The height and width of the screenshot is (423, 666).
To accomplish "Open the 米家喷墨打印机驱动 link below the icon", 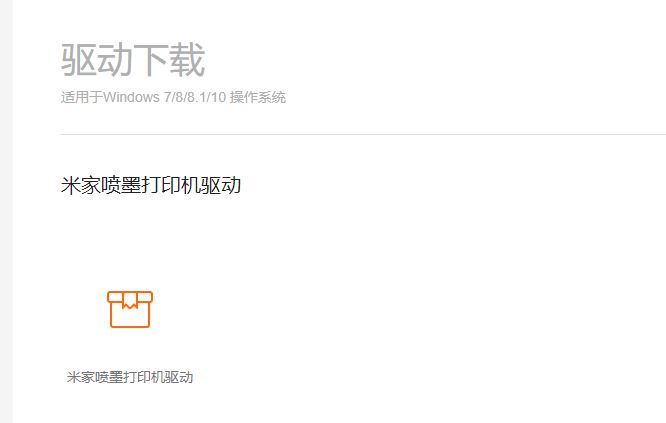I will pos(130,377).
